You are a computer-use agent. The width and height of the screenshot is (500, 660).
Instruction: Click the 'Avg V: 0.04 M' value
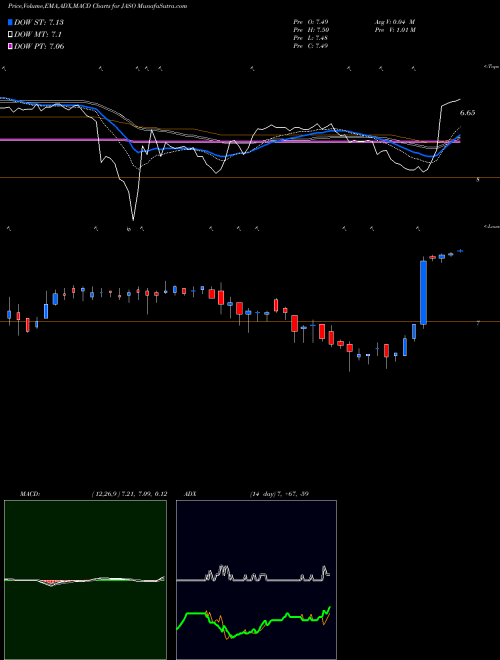coord(395,22)
